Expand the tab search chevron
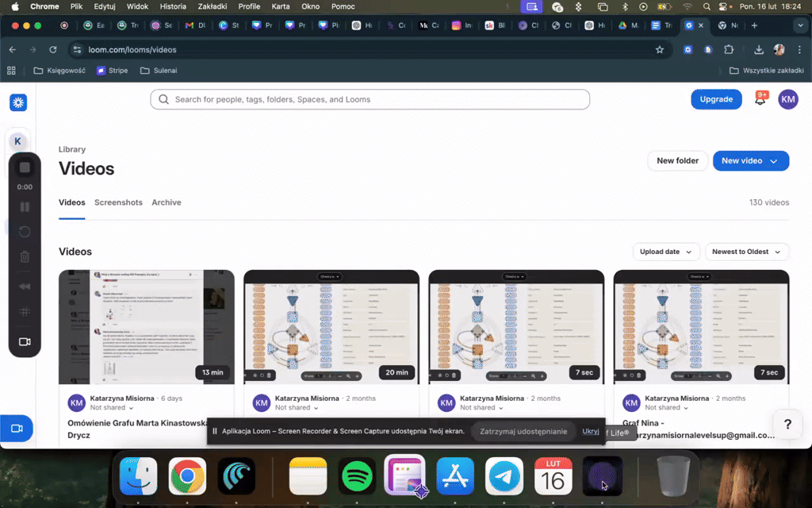Viewport: 812px width, 508px height. 800,25
